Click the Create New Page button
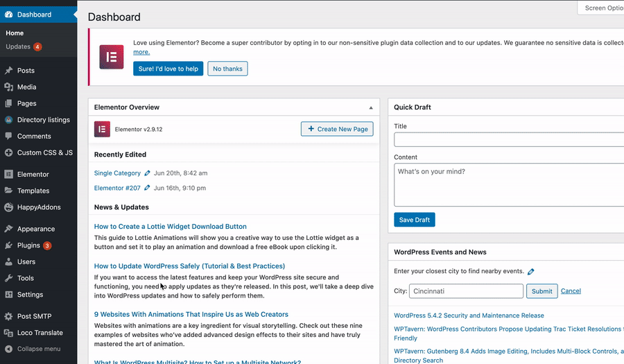The width and height of the screenshot is (624, 364). coord(337,129)
